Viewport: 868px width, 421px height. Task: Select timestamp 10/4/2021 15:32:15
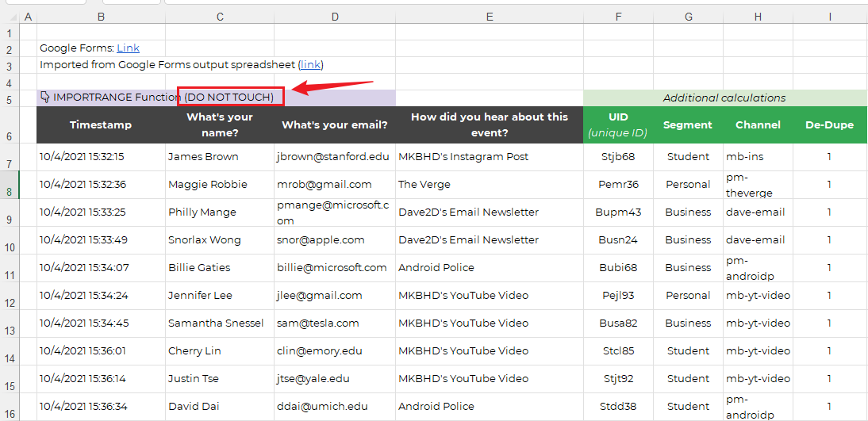pos(101,157)
